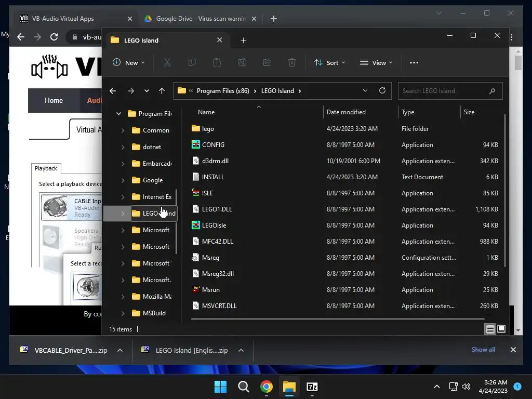The image size is (532, 399).
Task: Click the Cut scissors icon in Explorer toolbar
Action: point(167,62)
